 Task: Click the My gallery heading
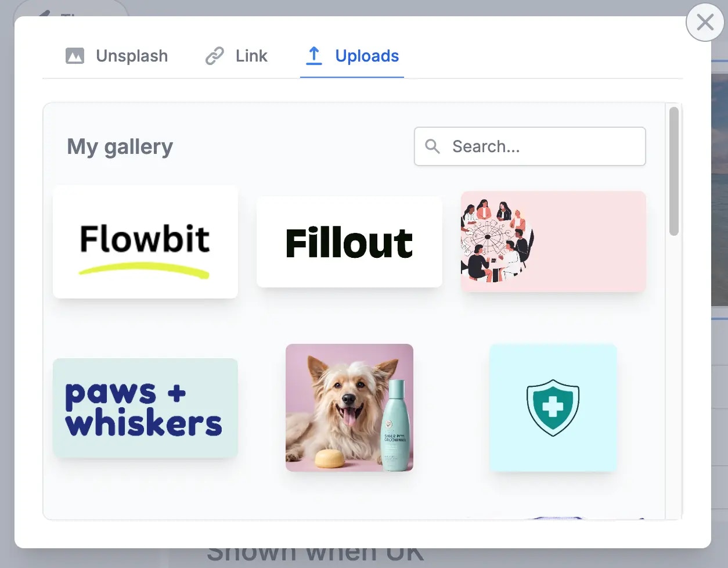(x=120, y=147)
